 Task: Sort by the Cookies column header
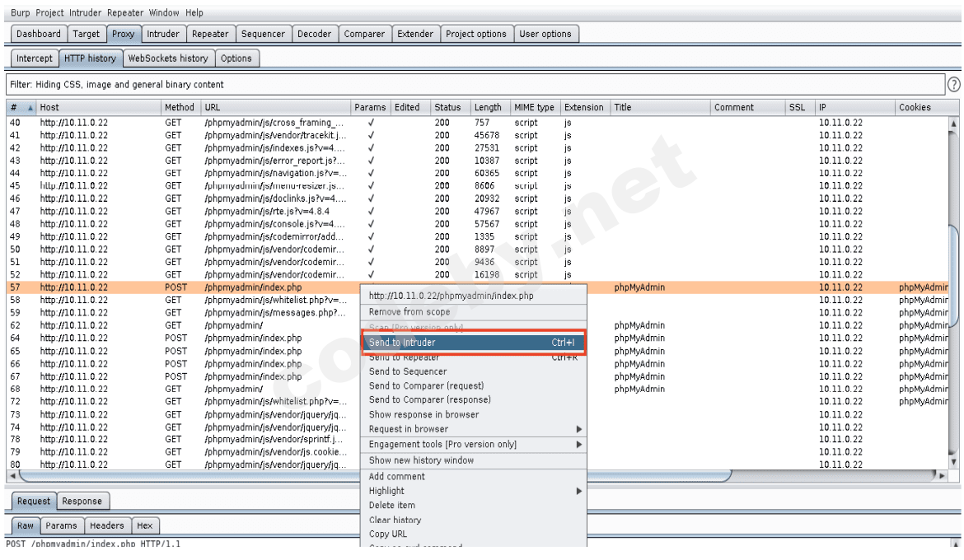click(926, 108)
